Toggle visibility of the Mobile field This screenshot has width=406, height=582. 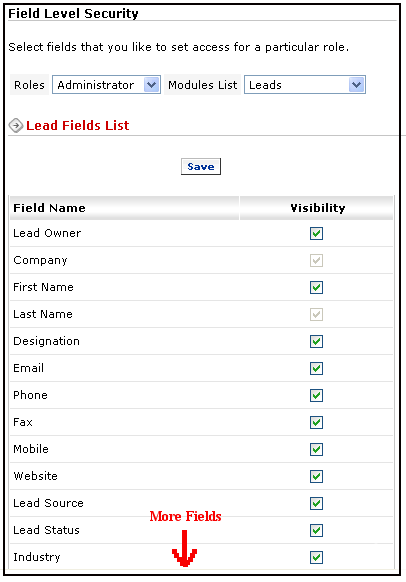pyautogui.click(x=316, y=449)
